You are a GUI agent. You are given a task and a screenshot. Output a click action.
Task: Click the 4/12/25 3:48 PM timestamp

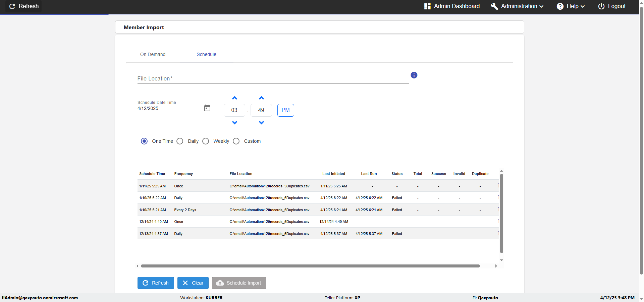617,298
